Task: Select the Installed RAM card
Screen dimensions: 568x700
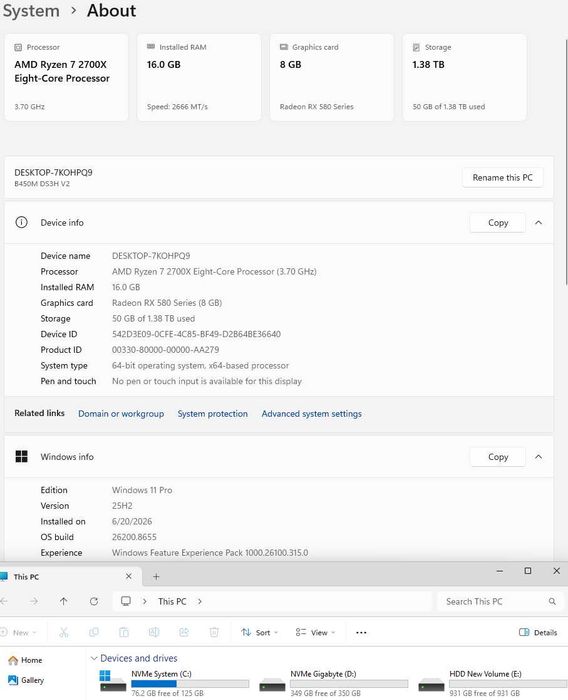Action: pos(199,77)
